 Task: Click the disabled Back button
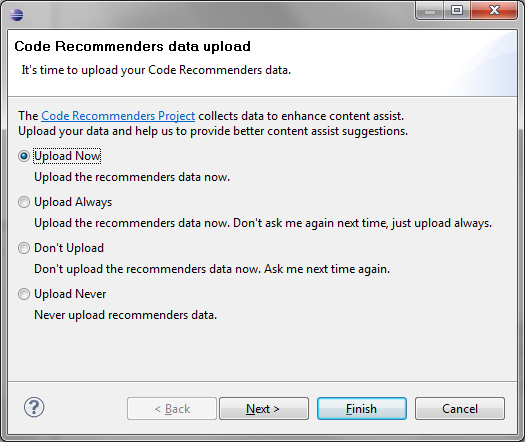(172, 409)
